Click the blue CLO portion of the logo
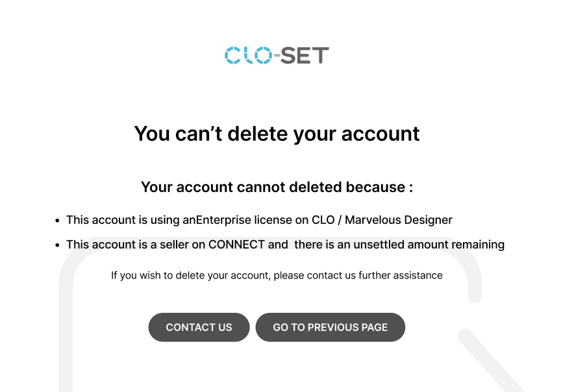 [248, 55]
